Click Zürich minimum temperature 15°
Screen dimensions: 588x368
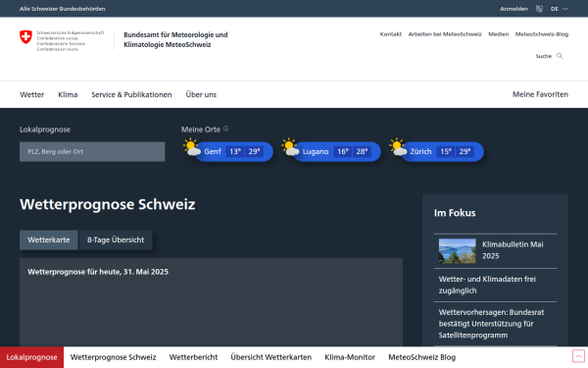(x=446, y=152)
